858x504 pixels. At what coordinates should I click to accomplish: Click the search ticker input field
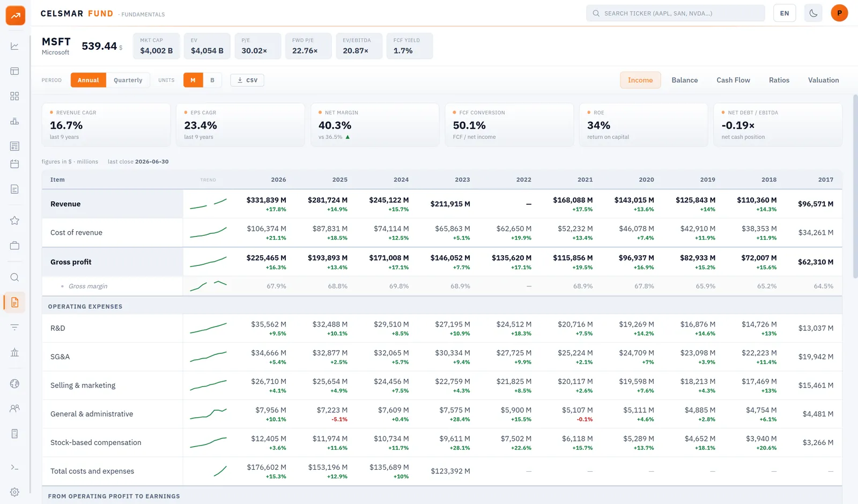point(676,13)
